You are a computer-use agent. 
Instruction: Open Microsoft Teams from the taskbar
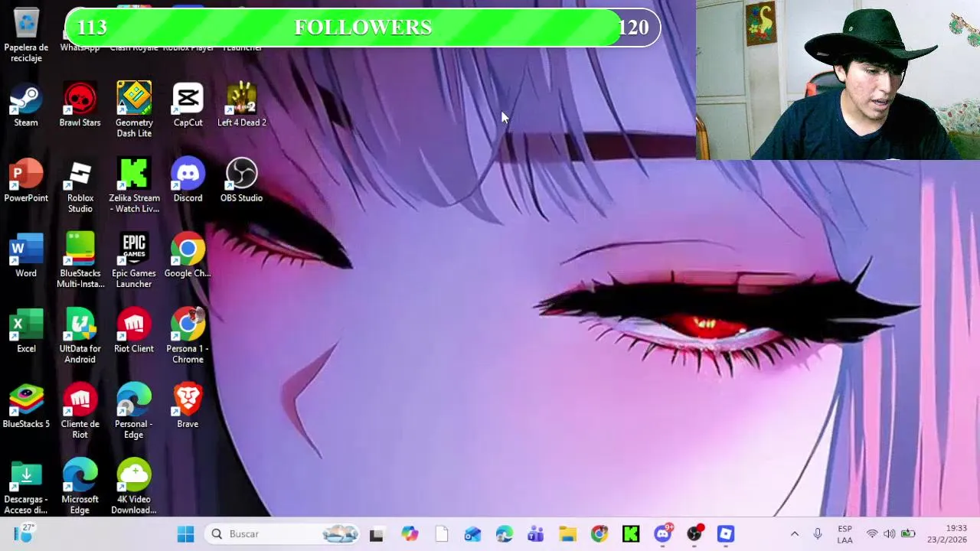535,534
